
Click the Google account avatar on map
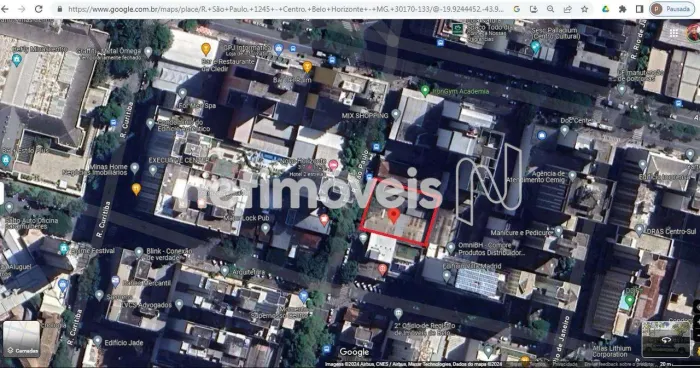coord(694,33)
